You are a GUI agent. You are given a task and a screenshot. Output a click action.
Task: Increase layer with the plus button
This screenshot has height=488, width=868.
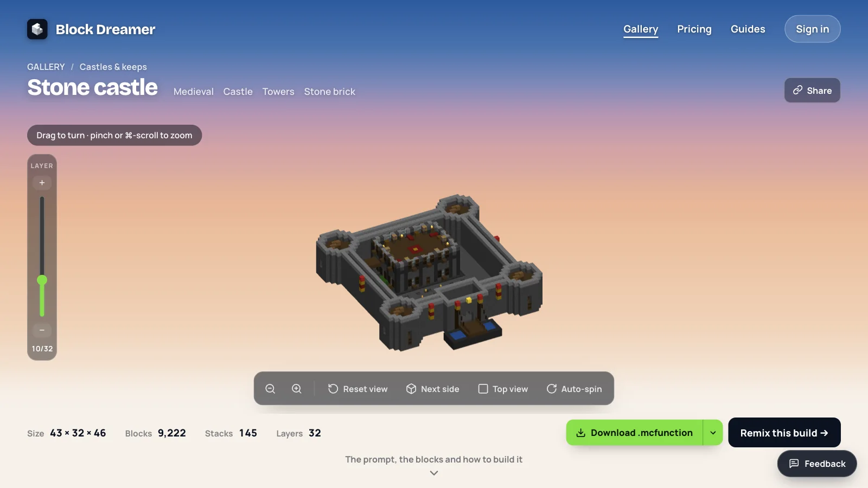click(42, 183)
